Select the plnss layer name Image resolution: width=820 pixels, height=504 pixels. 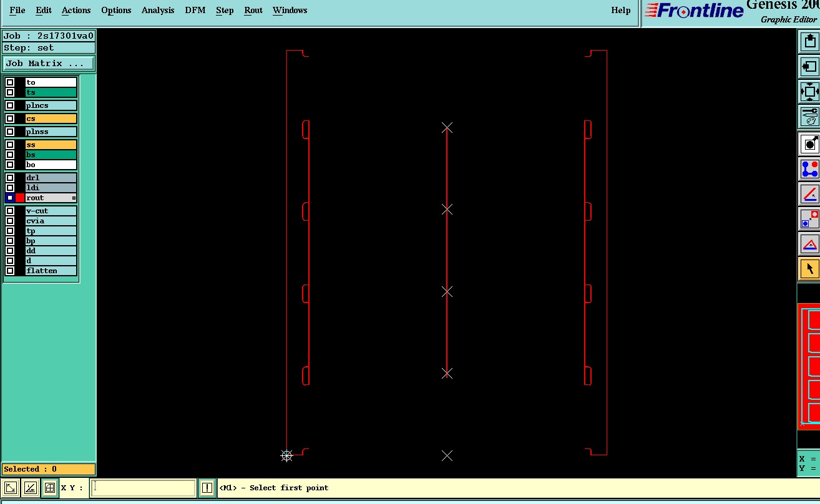pos(51,132)
